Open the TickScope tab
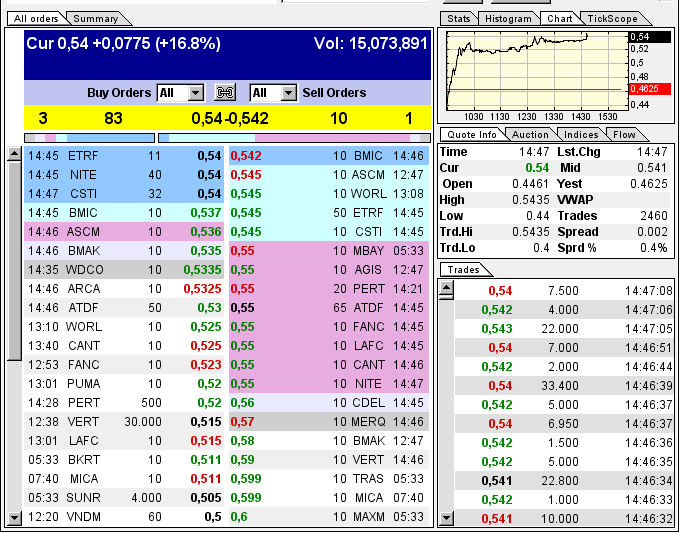683x534 pixels. [x=612, y=19]
